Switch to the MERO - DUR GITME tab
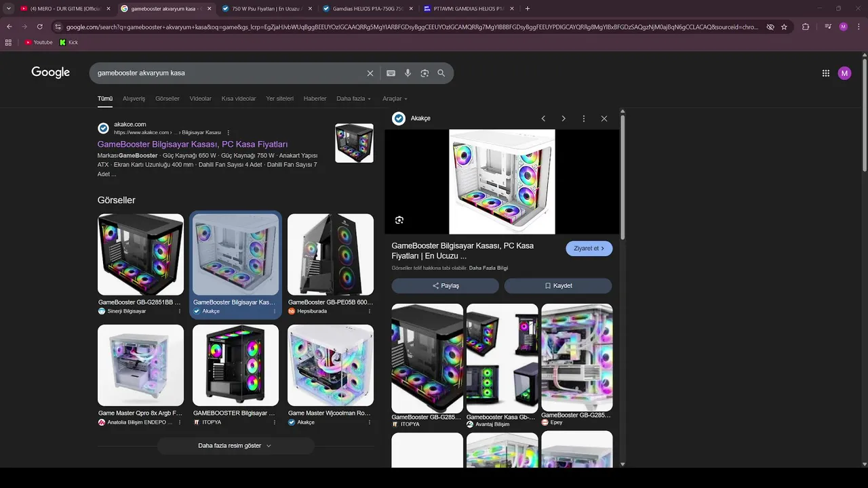868x488 pixels. point(65,8)
